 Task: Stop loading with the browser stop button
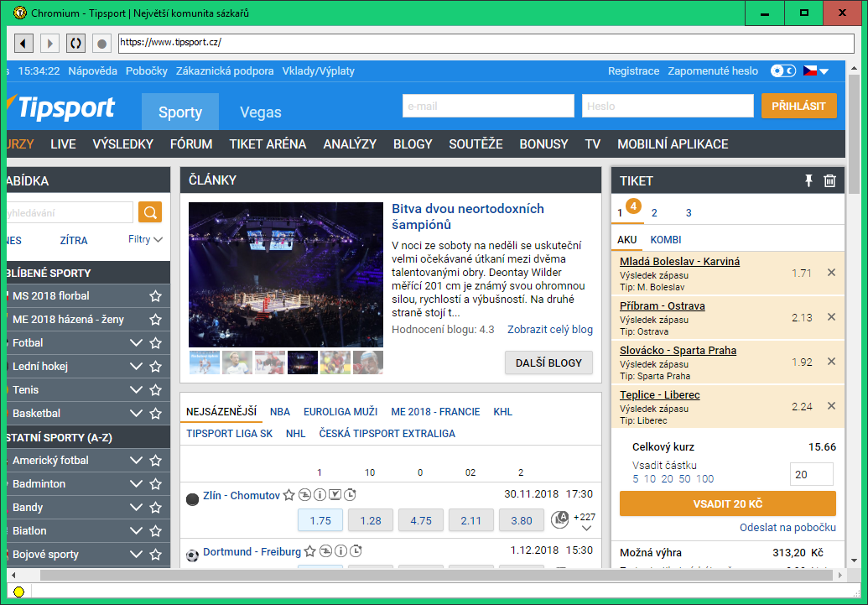(x=101, y=43)
